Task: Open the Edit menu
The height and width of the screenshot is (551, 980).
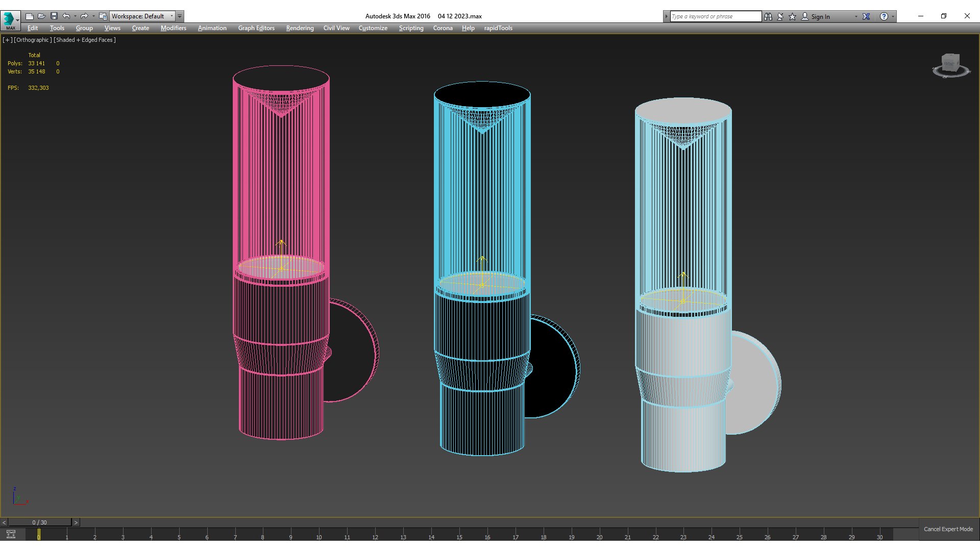Action: [x=33, y=28]
